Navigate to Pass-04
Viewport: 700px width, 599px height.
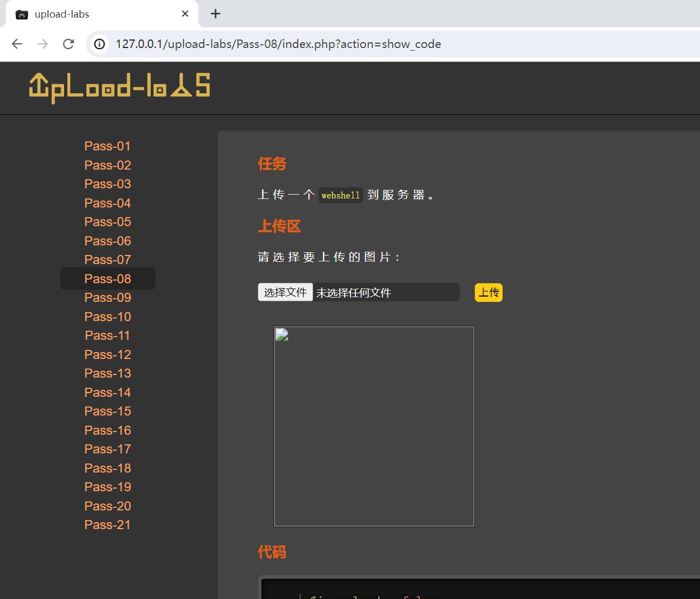(x=108, y=203)
